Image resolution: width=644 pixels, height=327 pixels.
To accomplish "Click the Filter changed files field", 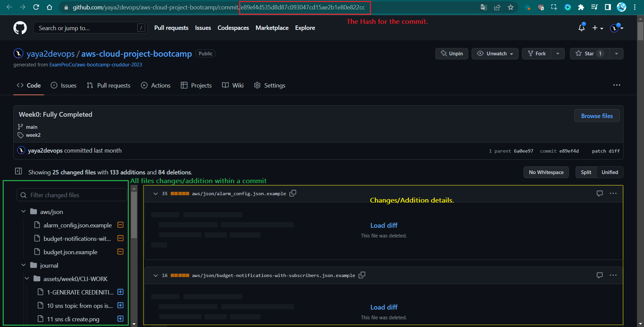I will tap(72, 195).
